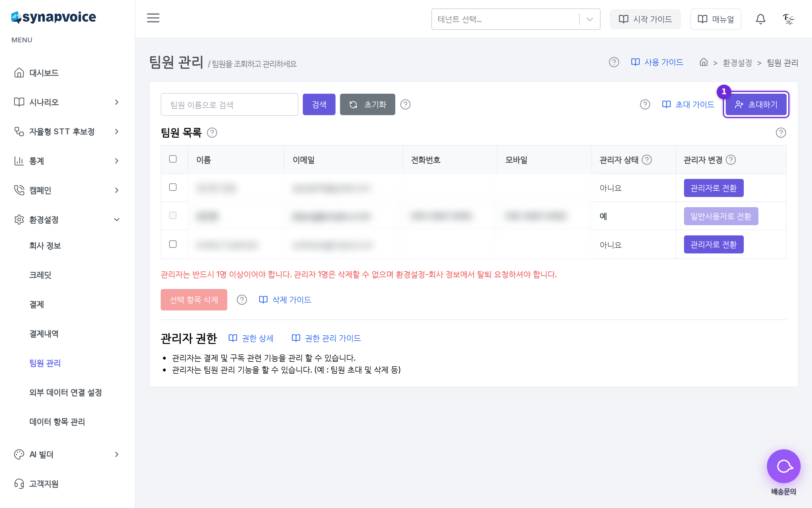Open the 매뉴얼 button
This screenshot has height=508, width=812.
(715, 19)
